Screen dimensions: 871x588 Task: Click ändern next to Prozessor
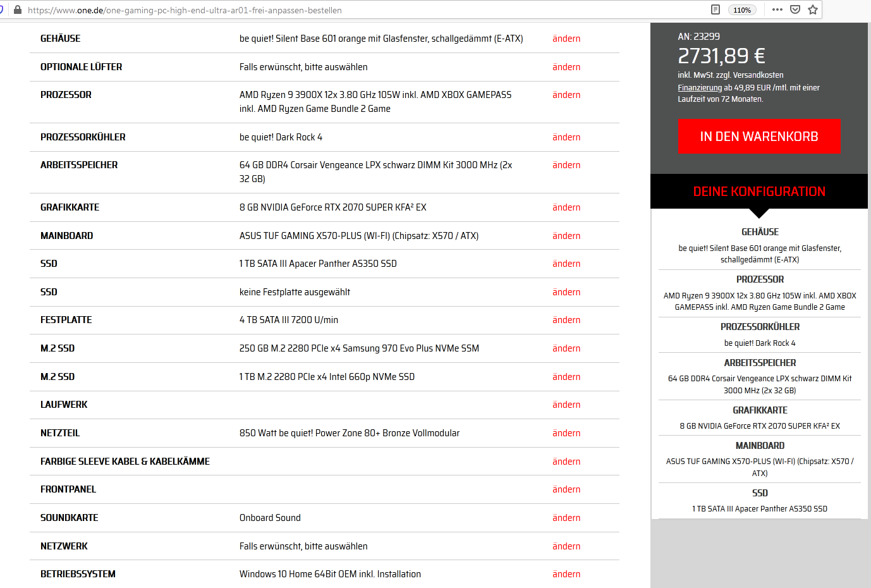pos(566,95)
